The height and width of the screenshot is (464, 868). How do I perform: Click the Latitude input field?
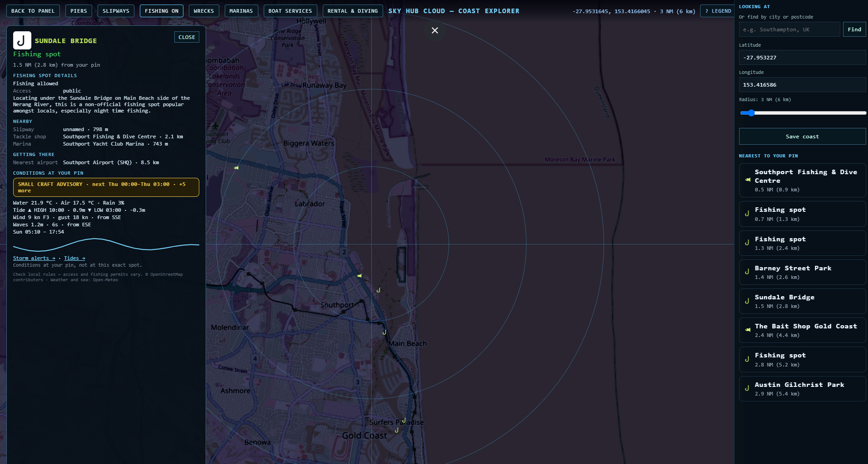tap(802, 58)
